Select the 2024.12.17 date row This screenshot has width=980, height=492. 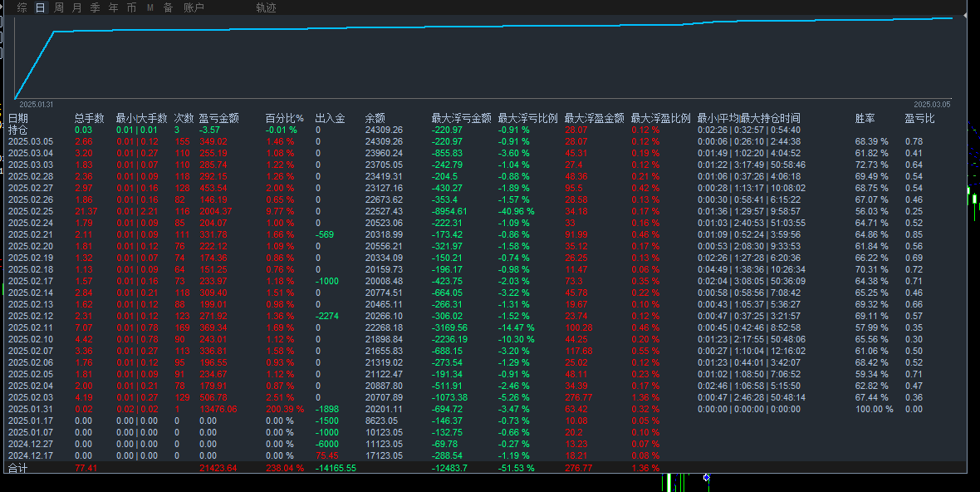[x=31, y=455]
